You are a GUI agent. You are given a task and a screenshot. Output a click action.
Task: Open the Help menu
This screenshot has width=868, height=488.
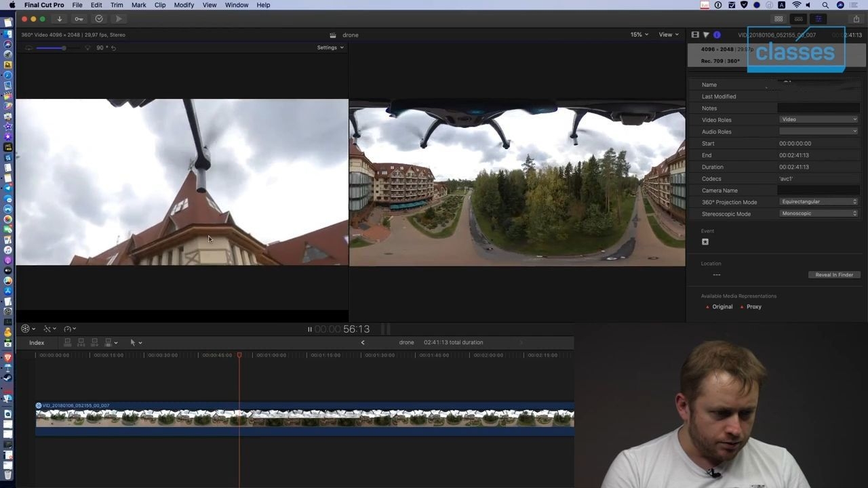tap(263, 5)
